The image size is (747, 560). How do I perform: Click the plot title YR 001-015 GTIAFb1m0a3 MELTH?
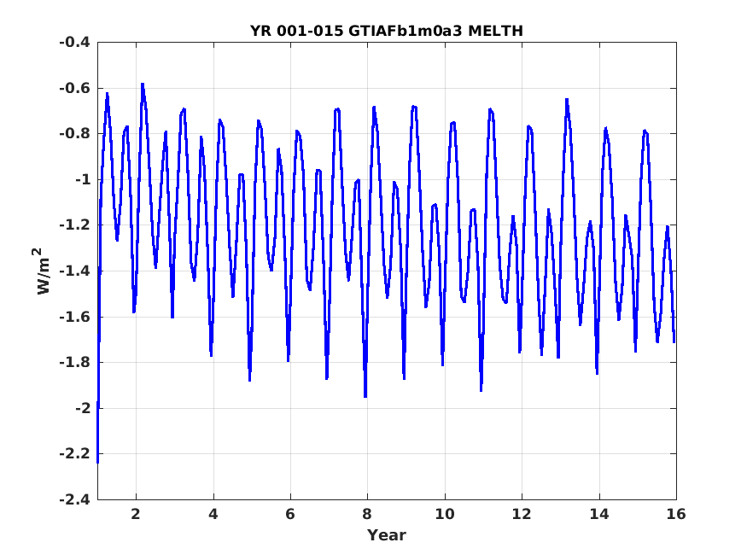pyautogui.click(x=387, y=31)
